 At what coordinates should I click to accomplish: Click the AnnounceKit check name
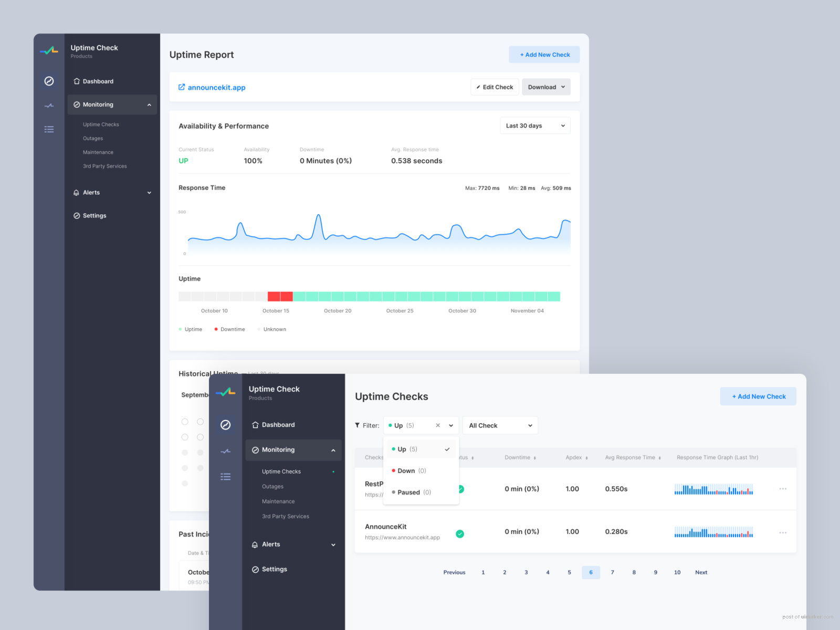coord(385,527)
